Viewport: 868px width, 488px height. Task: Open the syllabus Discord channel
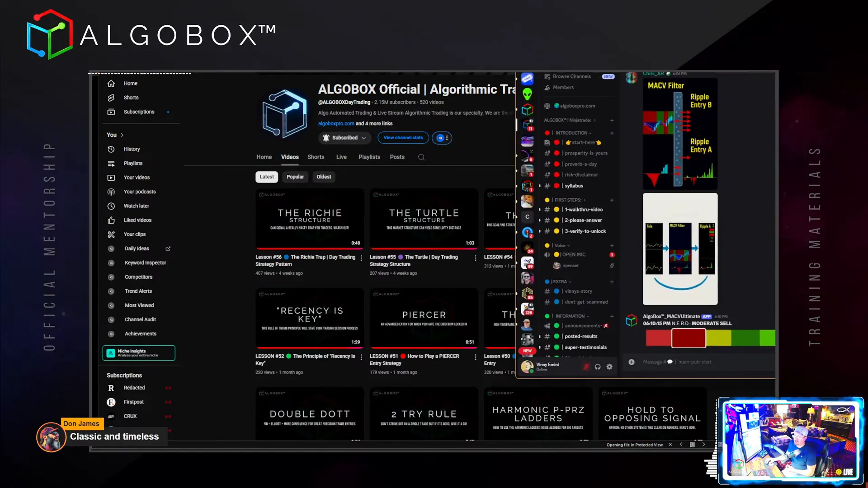573,186
